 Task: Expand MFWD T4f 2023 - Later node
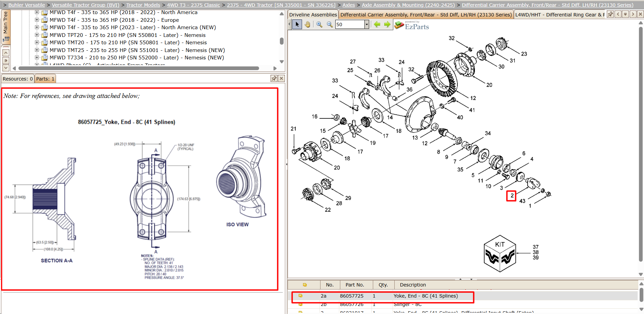tap(37, 27)
